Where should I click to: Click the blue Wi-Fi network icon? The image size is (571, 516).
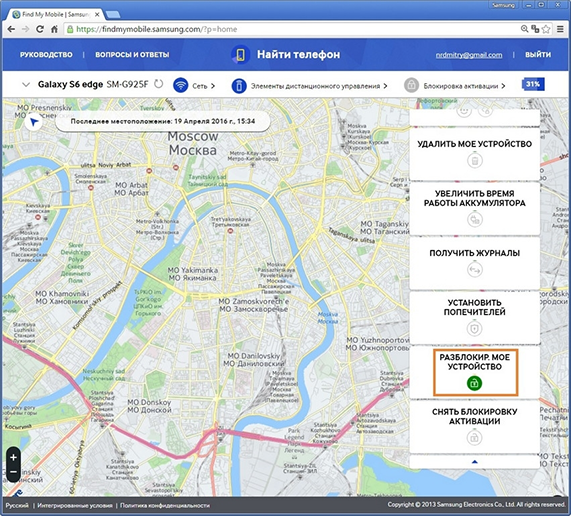point(181,86)
